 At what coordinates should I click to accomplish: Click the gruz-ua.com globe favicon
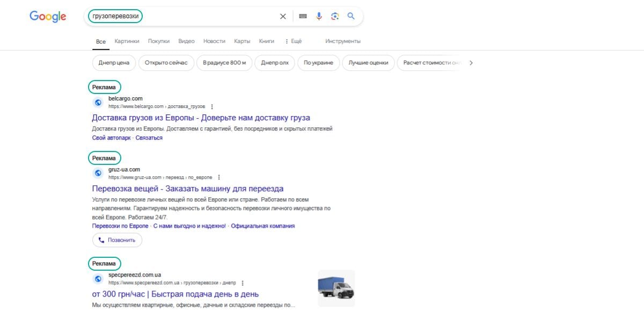click(98, 173)
